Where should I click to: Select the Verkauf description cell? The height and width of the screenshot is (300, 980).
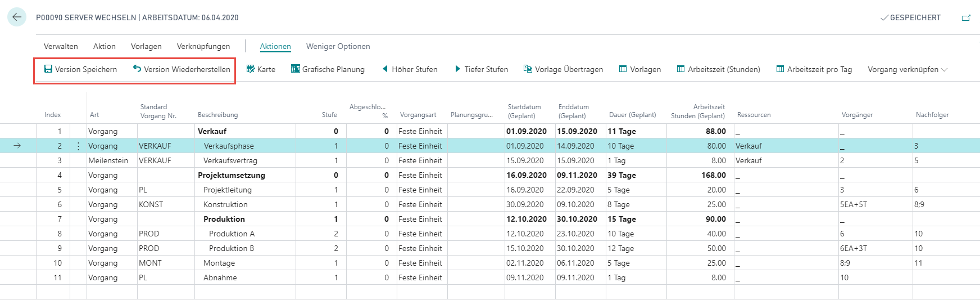[x=245, y=131]
